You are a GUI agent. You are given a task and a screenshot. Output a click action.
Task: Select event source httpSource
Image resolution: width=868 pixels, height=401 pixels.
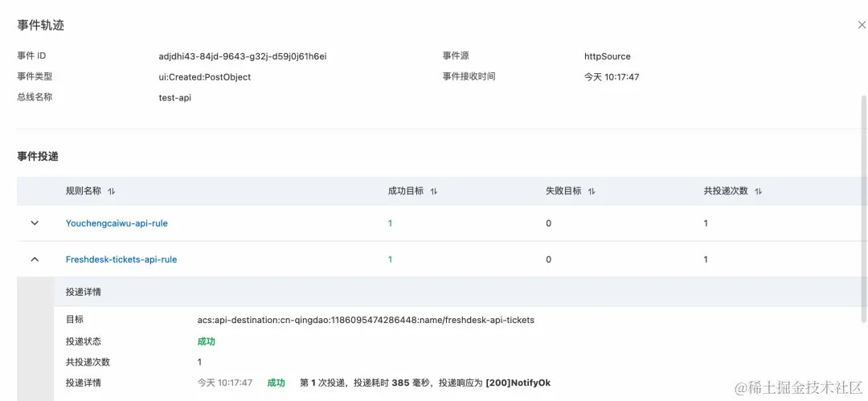(x=608, y=56)
